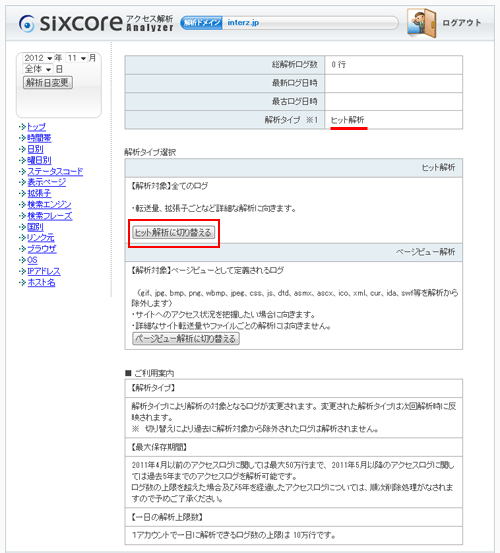Open the 検索エンジン menu link
The image size is (500, 553).
(49, 205)
